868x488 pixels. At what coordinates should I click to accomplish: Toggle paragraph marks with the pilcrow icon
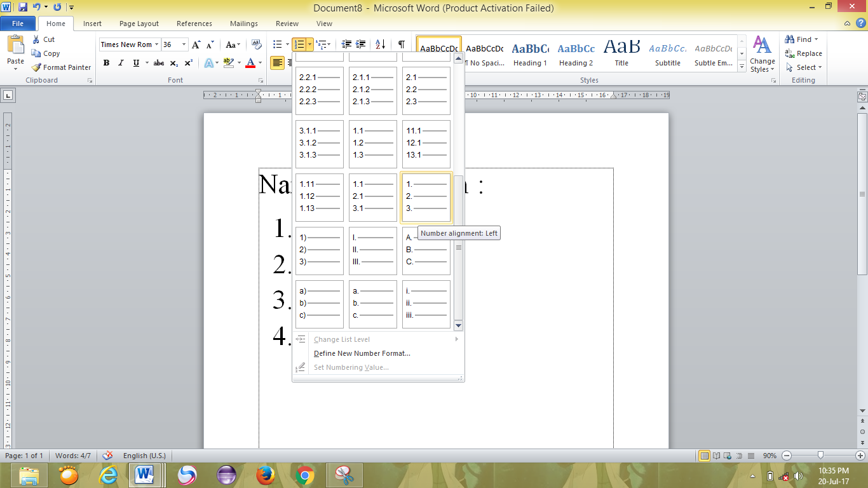[x=401, y=45]
